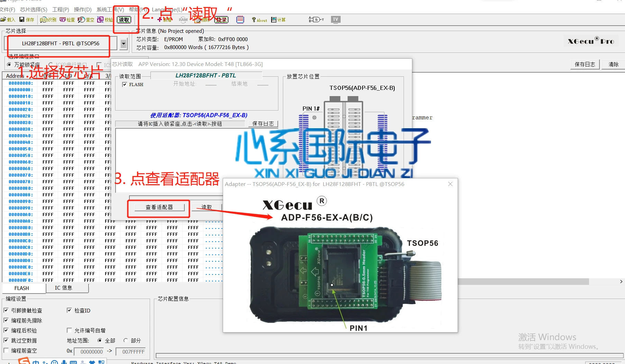Open the 工程(P) menu
This screenshot has height=364, width=625.
(x=61, y=9)
